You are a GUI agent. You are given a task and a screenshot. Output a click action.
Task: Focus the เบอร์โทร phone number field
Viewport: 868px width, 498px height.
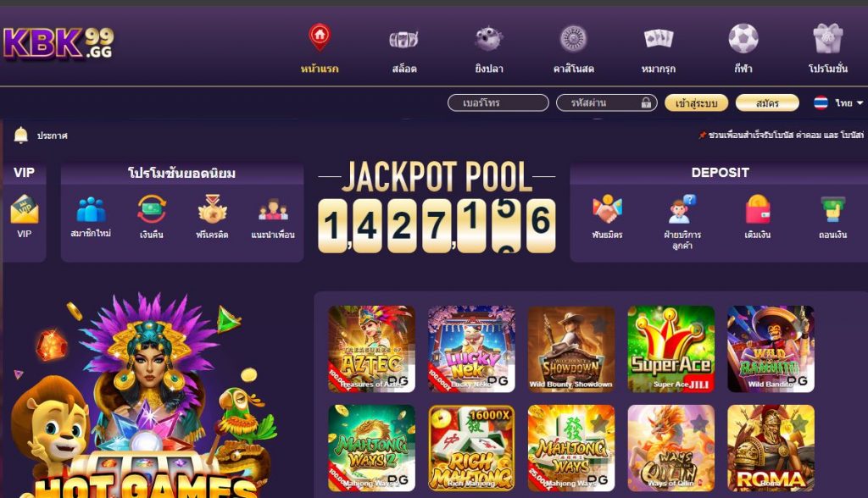pyautogui.click(x=498, y=103)
